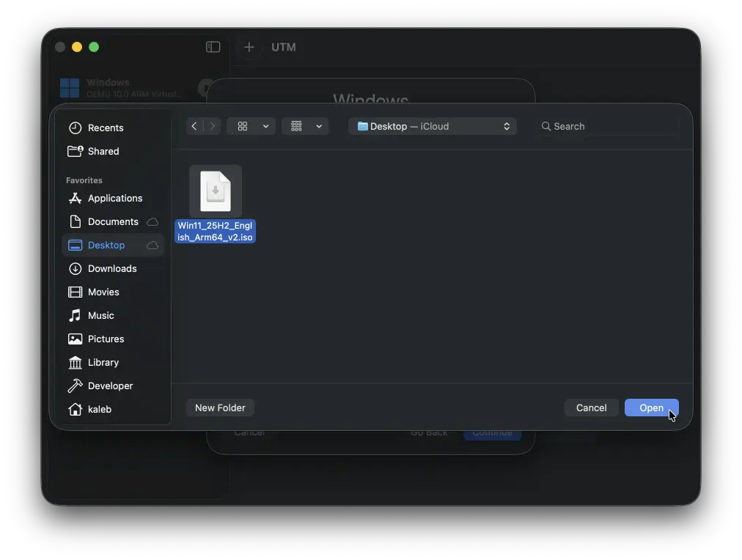Click the plus button in UTM toolbar
The width and height of the screenshot is (742, 560).
tap(249, 47)
